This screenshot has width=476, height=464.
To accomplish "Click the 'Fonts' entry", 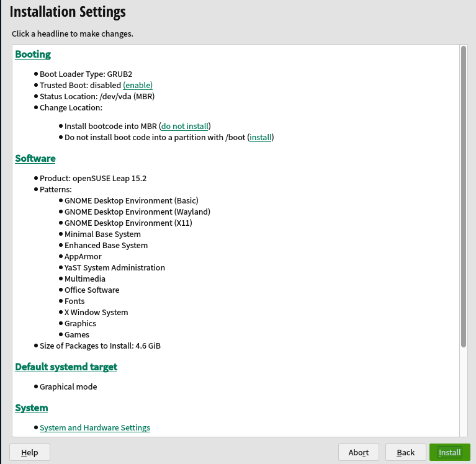I will point(74,301).
